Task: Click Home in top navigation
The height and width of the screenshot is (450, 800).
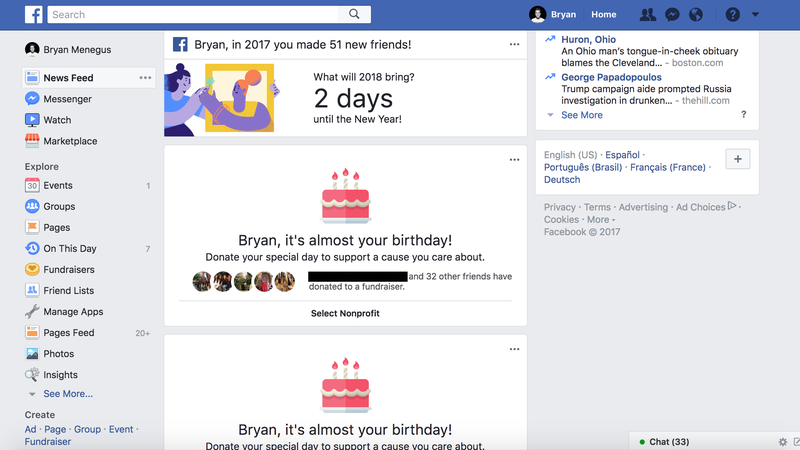Action: [x=604, y=14]
